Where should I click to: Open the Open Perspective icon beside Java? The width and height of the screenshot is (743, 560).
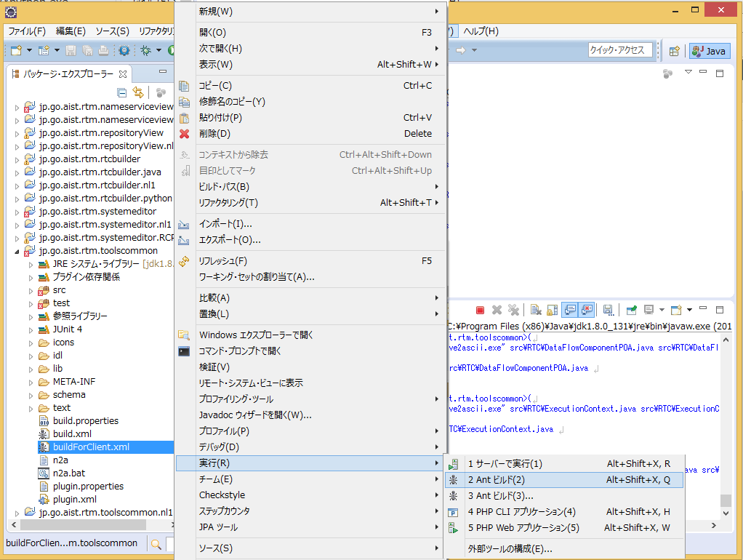tap(674, 51)
